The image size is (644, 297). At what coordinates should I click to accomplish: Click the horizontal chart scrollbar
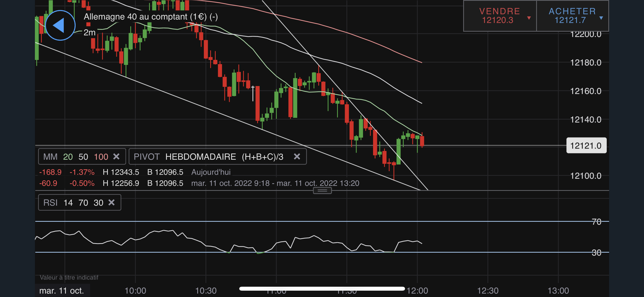pyautogui.click(x=322, y=289)
